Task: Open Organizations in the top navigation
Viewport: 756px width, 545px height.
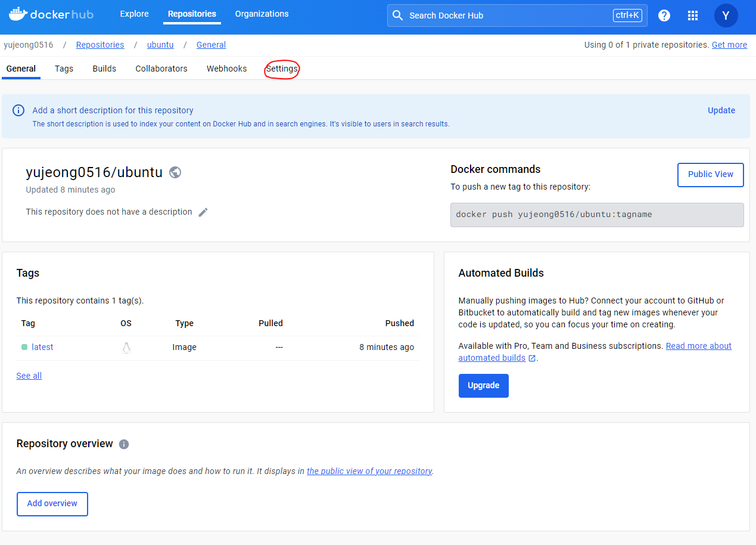Action: [x=262, y=14]
